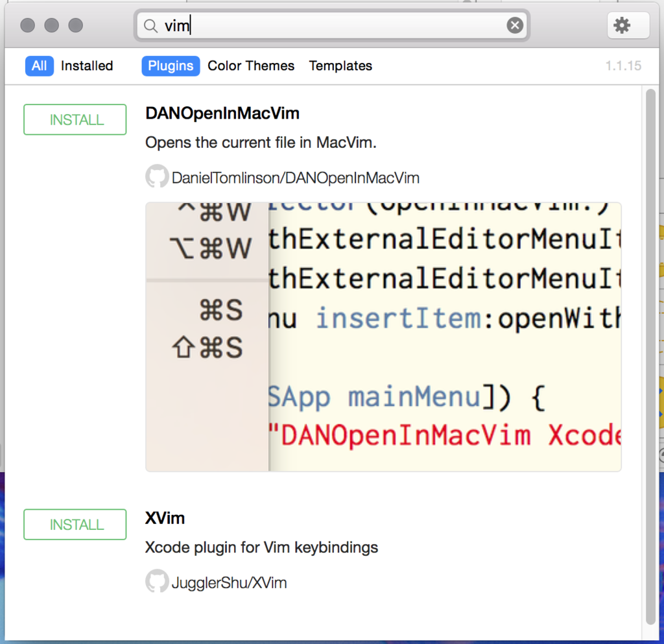Viewport: 664px width, 644px height.
Task: Open the DANOpenInMacVim screenshot preview
Action: (x=383, y=337)
